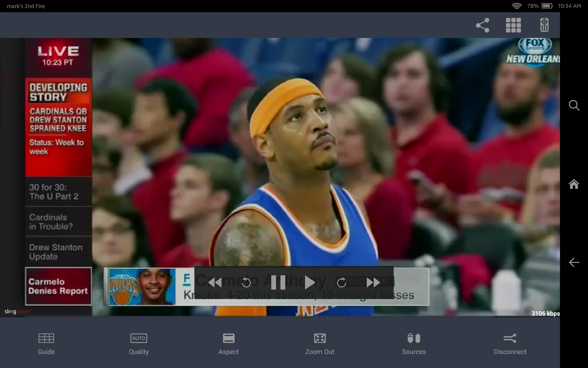This screenshot has width=588, height=368.
Task: Tap the 78% battery percentage
Action: tap(533, 6)
